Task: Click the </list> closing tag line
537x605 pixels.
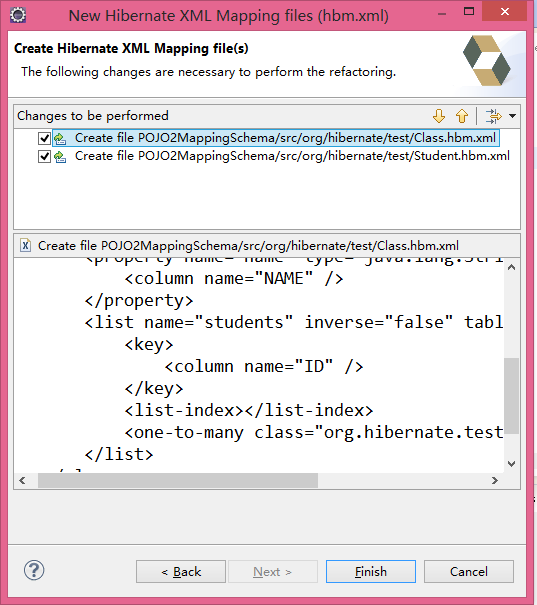Action: [x=119, y=455]
